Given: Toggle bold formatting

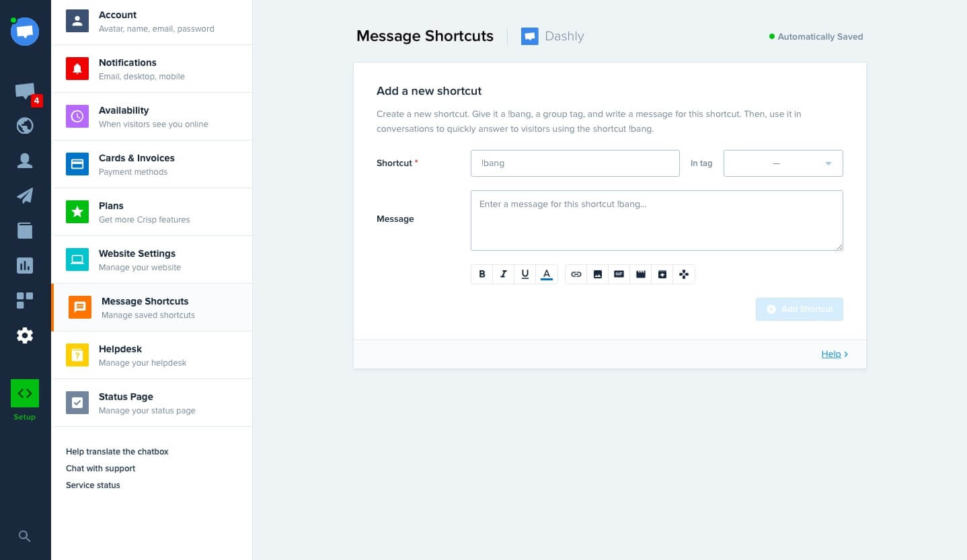Looking at the screenshot, I should coord(481,274).
